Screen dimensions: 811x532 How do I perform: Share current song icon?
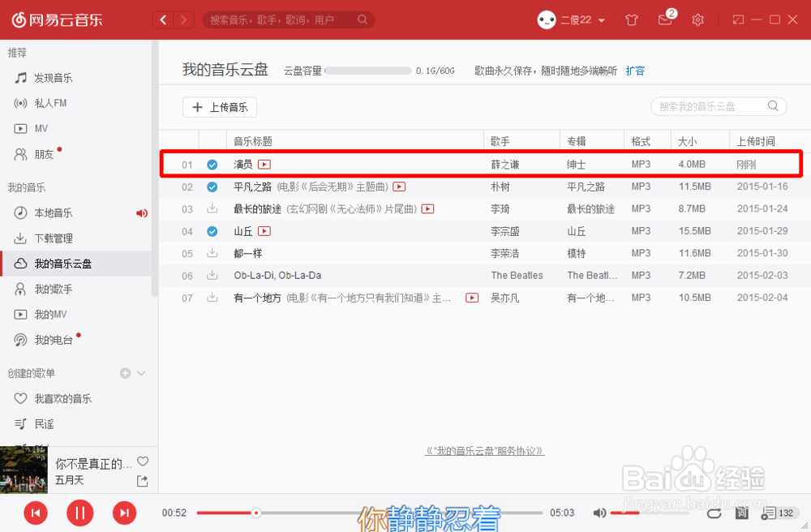tap(142, 482)
